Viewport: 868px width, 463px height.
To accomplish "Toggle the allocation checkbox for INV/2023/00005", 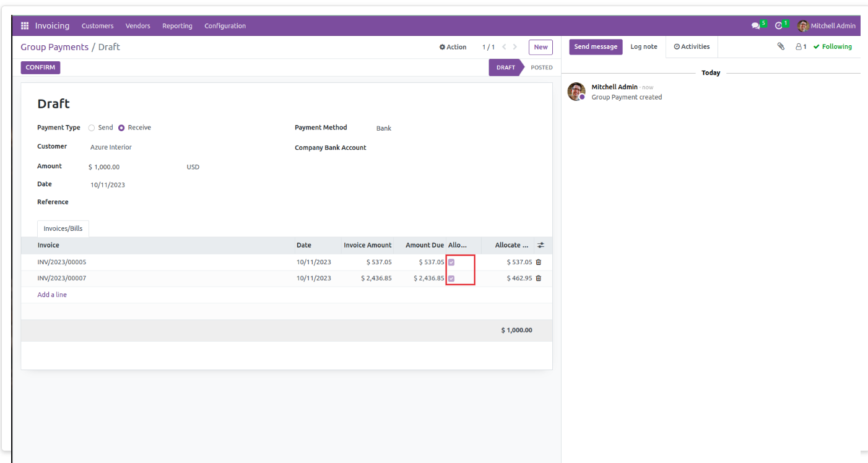I will (451, 262).
